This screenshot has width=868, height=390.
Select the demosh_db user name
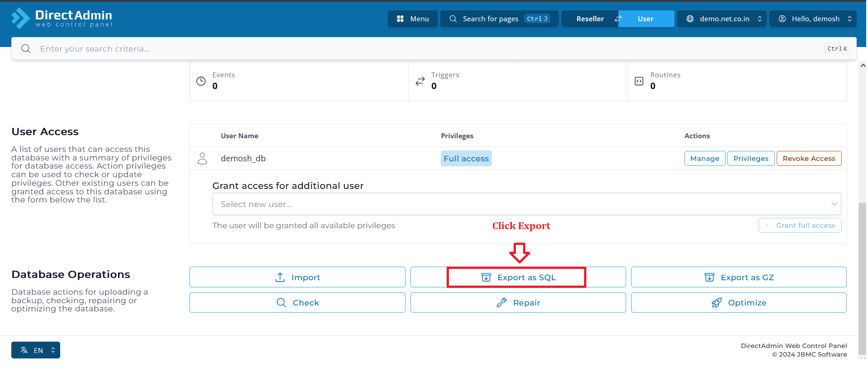243,159
